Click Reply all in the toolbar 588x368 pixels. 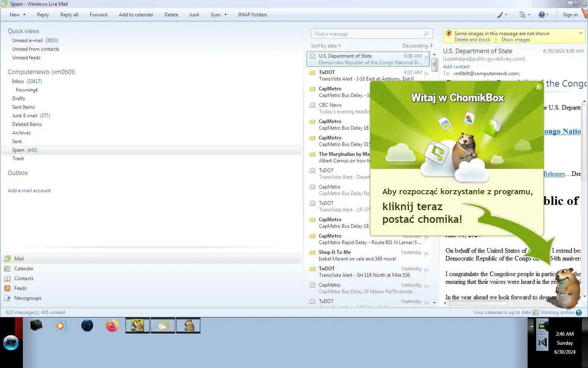(69, 15)
